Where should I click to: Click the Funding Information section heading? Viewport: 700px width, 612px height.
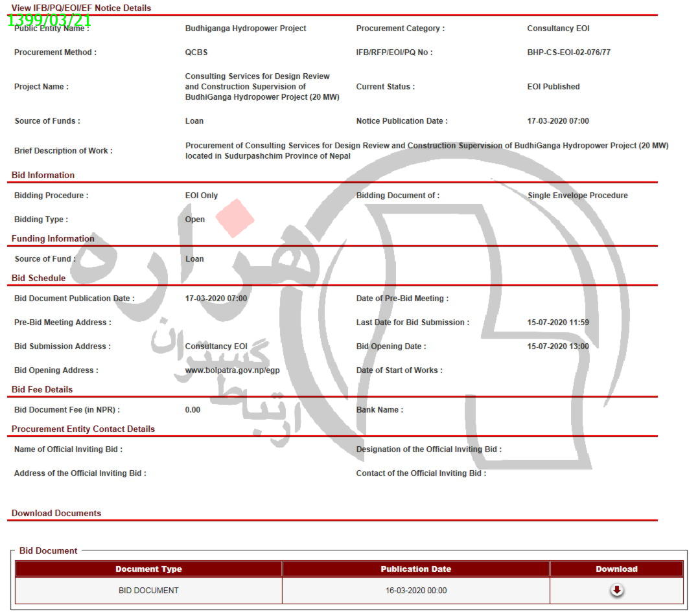52,239
